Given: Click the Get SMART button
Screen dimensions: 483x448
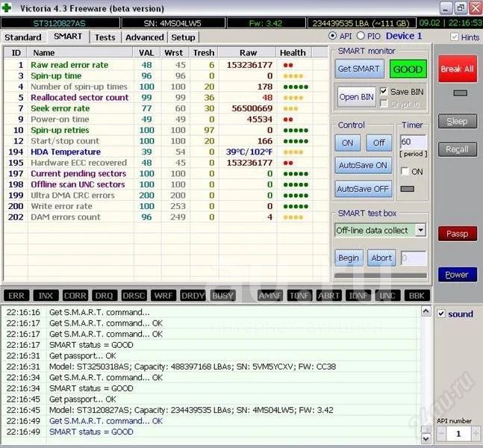Looking at the screenshot, I should click(x=359, y=69).
